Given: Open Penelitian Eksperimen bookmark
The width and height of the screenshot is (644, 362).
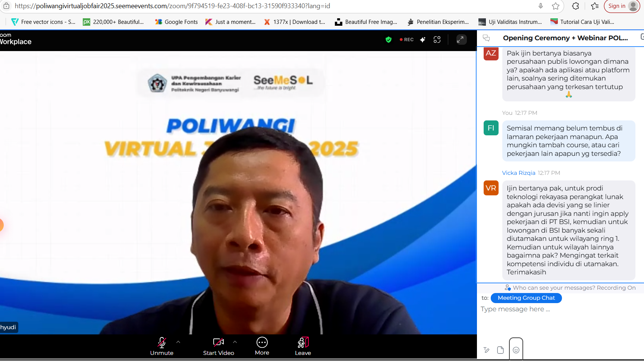Looking at the screenshot, I should click(438, 22).
